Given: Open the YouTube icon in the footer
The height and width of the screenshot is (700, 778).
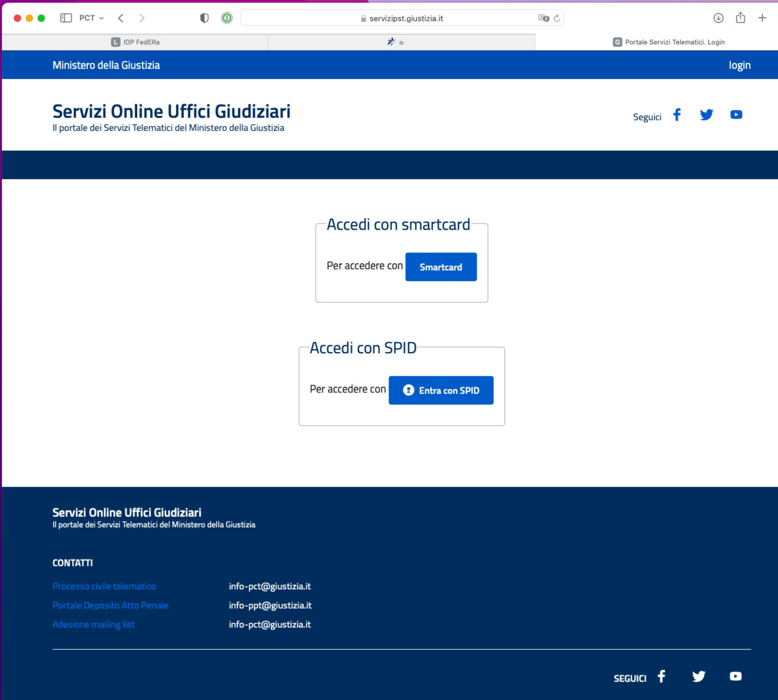Looking at the screenshot, I should coord(736,676).
